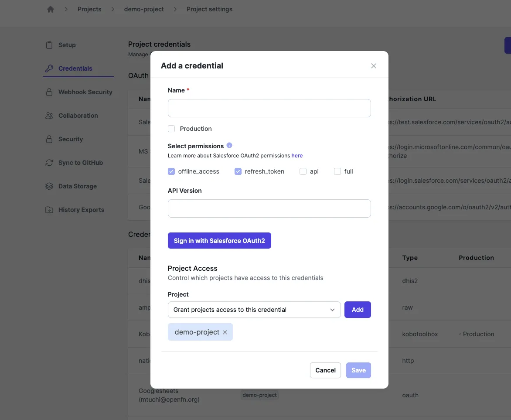Image resolution: width=511 pixels, height=420 pixels.
Task: Click the Collaboration people icon
Action: [x=49, y=116]
